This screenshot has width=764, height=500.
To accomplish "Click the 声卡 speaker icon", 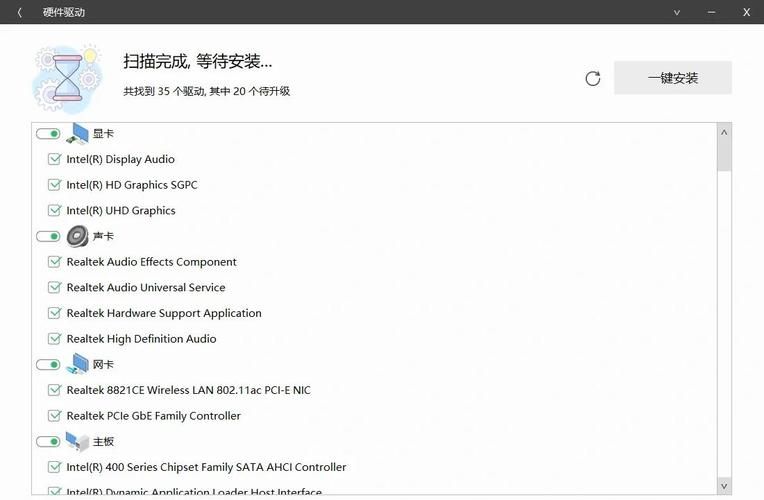I will pos(77,236).
